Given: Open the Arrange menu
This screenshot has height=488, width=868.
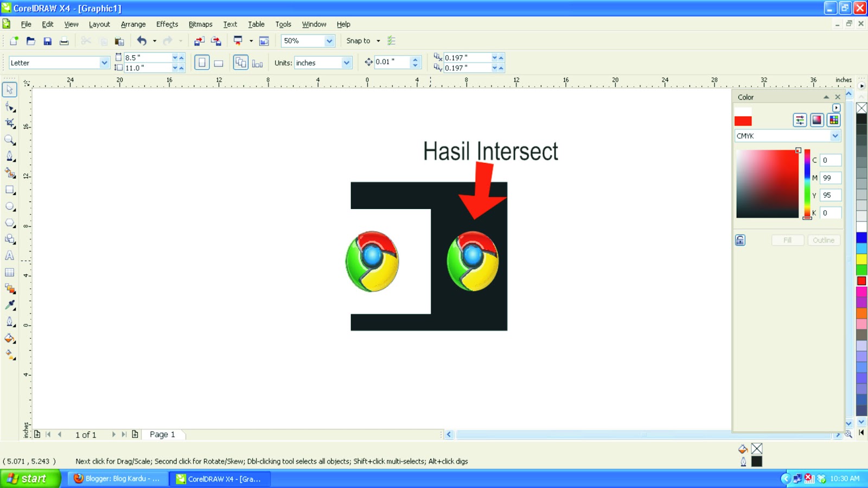Looking at the screenshot, I should [x=133, y=24].
